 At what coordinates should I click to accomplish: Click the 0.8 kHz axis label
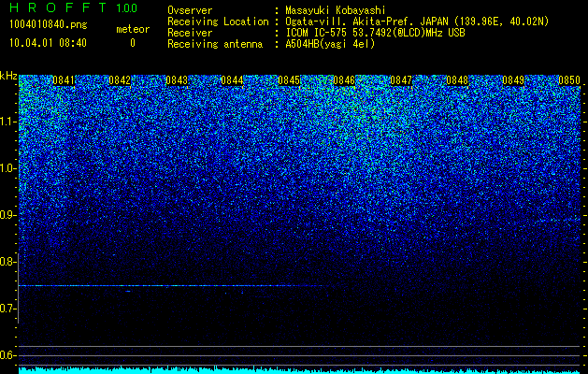pyautogui.click(x=7, y=262)
